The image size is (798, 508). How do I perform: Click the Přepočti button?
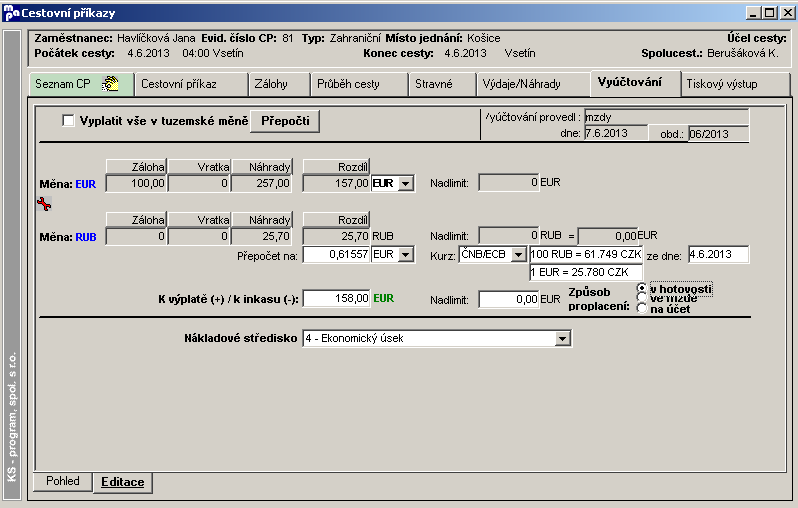pos(285,121)
